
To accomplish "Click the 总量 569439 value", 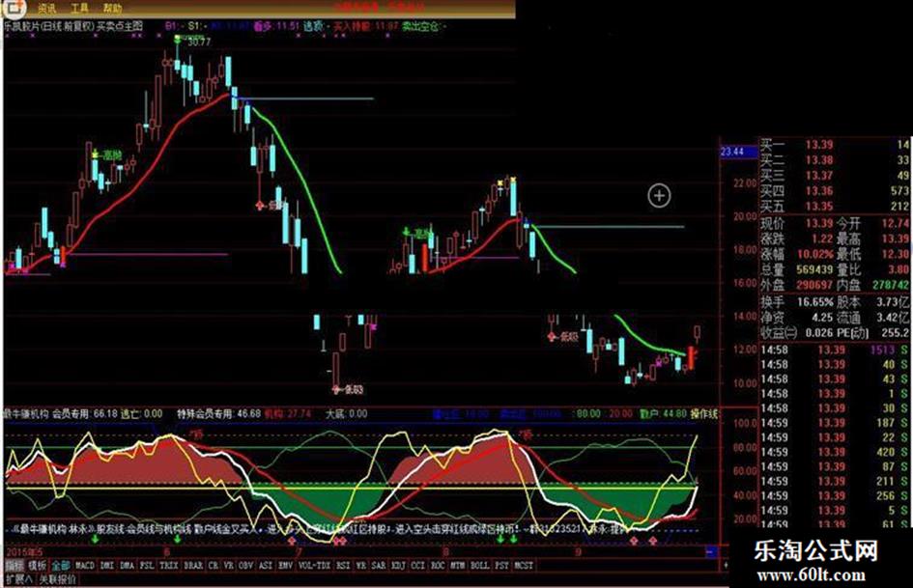I will (x=814, y=270).
